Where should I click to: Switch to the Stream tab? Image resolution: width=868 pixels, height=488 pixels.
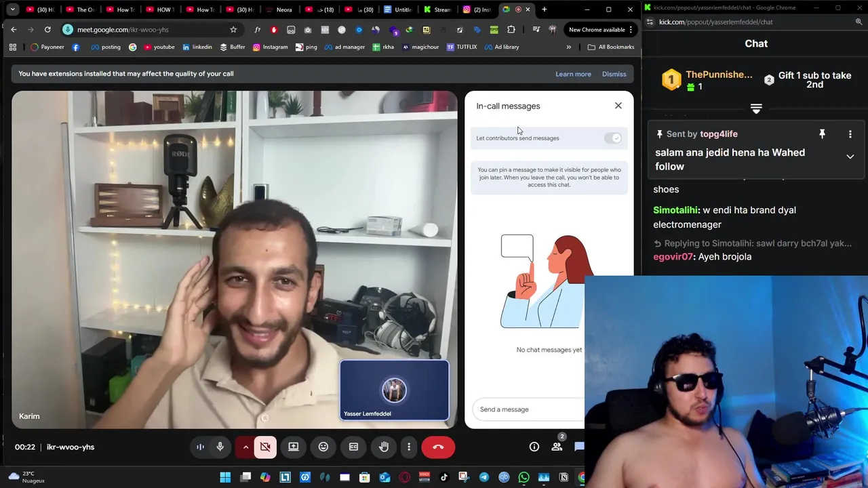click(x=437, y=9)
